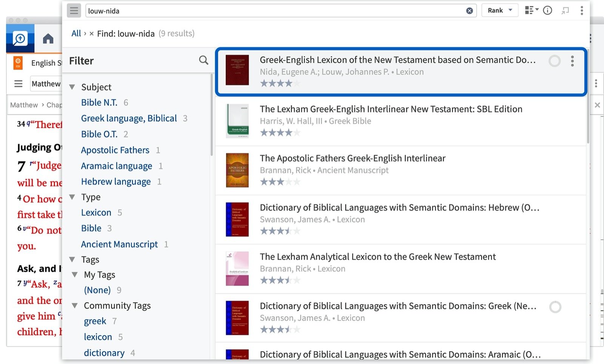This screenshot has height=364, width=604.
Task: Filter by Apostolic Fathers subject
Action: coord(115,150)
